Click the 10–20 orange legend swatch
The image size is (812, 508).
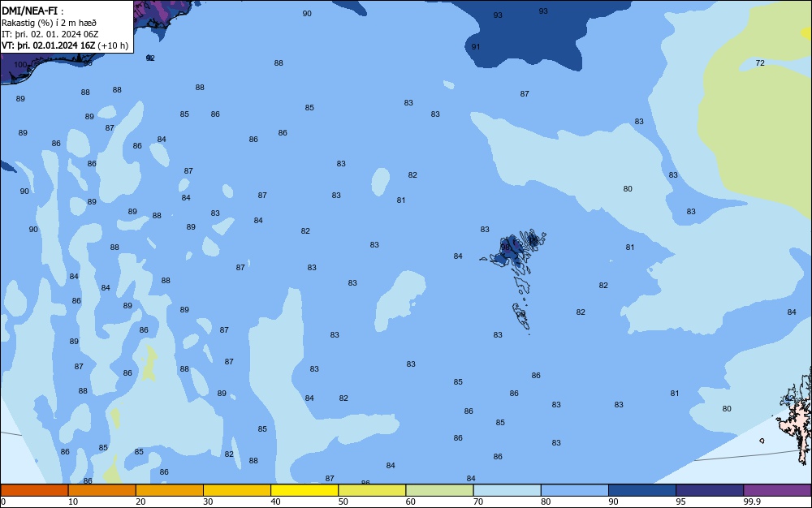point(102,490)
